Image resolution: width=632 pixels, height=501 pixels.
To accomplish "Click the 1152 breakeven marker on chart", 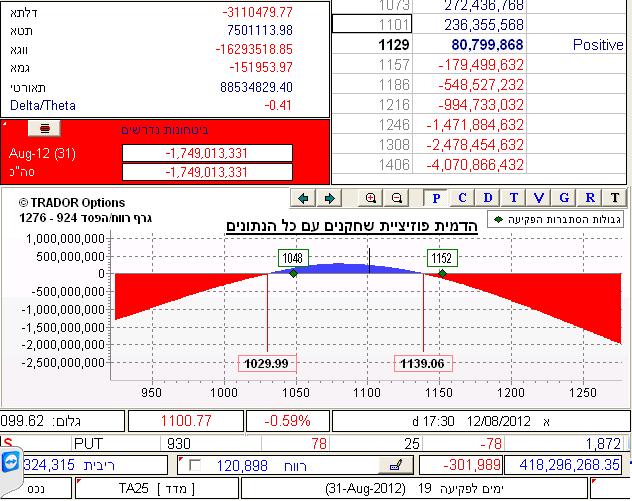I will (x=442, y=258).
